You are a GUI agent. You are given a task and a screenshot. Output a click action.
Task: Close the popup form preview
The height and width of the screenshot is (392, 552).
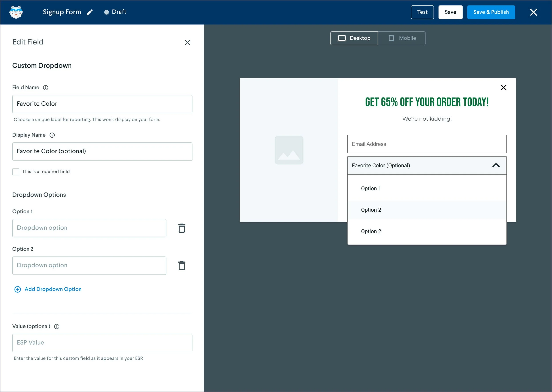(x=503, y=88)
